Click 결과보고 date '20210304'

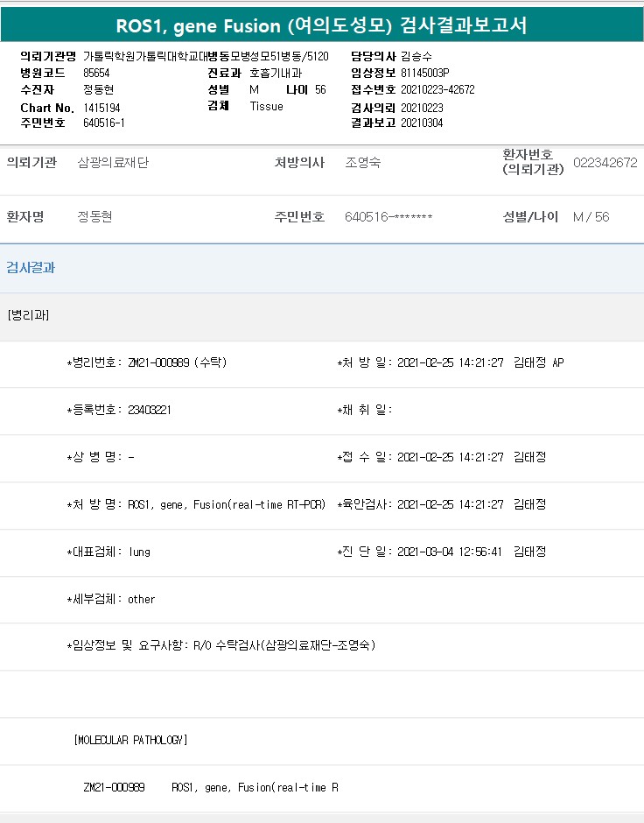pyautogui.click(x=422, y=123)
